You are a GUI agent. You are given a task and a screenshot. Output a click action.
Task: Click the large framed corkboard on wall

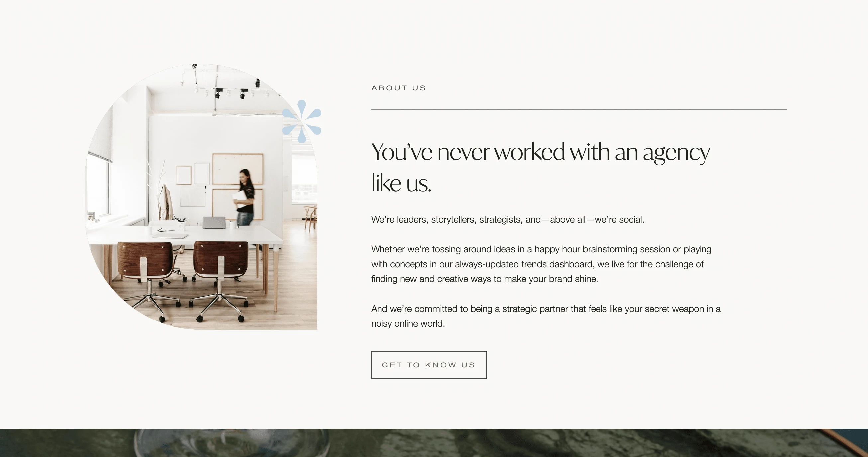pyautogui.click(x=238, y=169)
